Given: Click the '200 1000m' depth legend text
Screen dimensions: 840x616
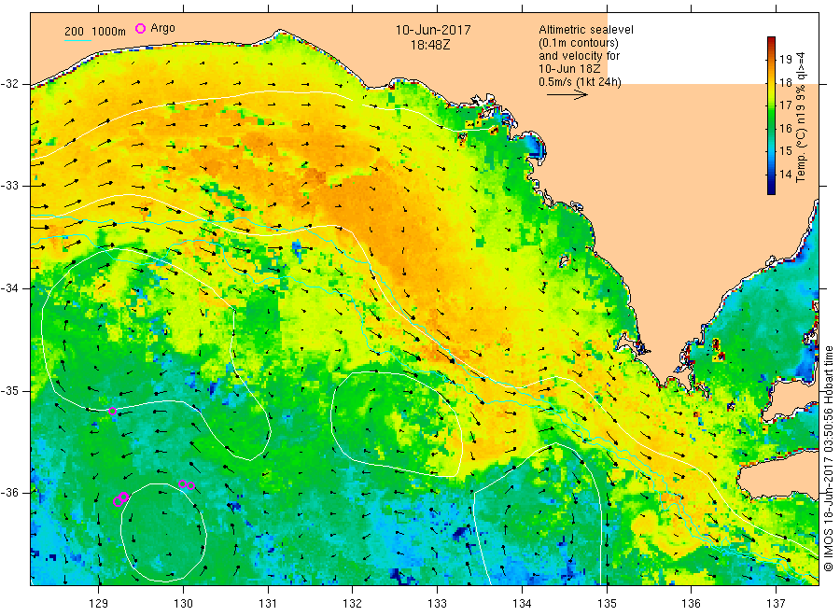Looking at the screenshot, I should click(95, 32).
